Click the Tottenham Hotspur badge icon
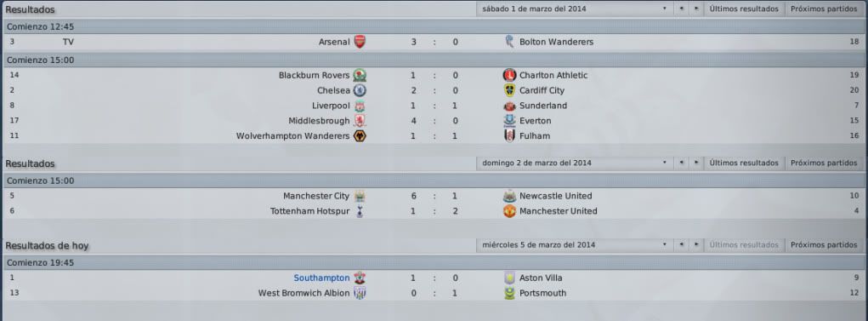This screenshot has height=321, width=868. (x=360, y=211)
